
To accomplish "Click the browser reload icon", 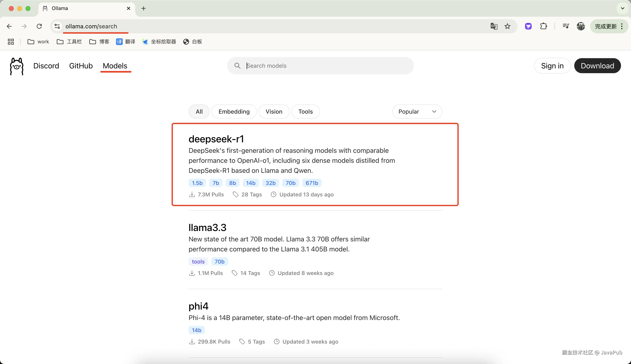I will click(39, 26).
